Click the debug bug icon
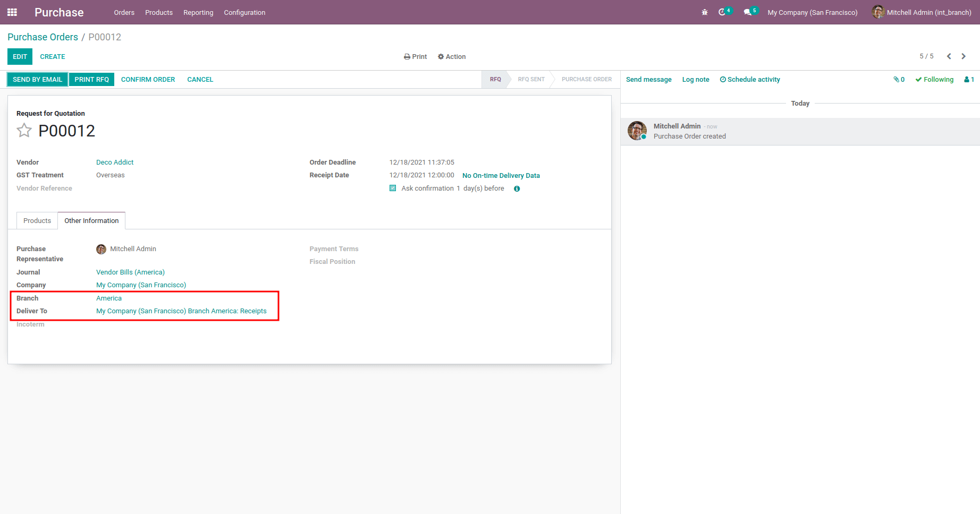The height and width of the screenshot is (514, 980). [705, 12]
